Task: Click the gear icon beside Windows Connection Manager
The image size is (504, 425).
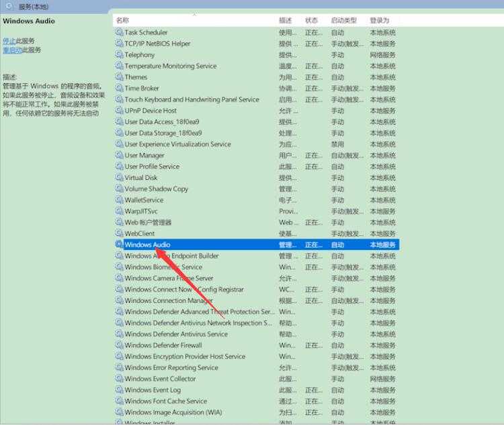Action: tap(119, 300)
